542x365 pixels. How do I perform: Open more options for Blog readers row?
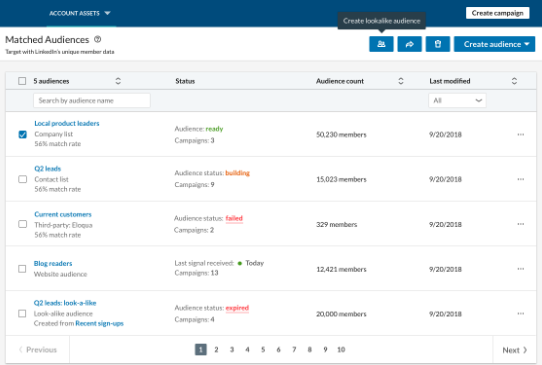click(521, 269)
